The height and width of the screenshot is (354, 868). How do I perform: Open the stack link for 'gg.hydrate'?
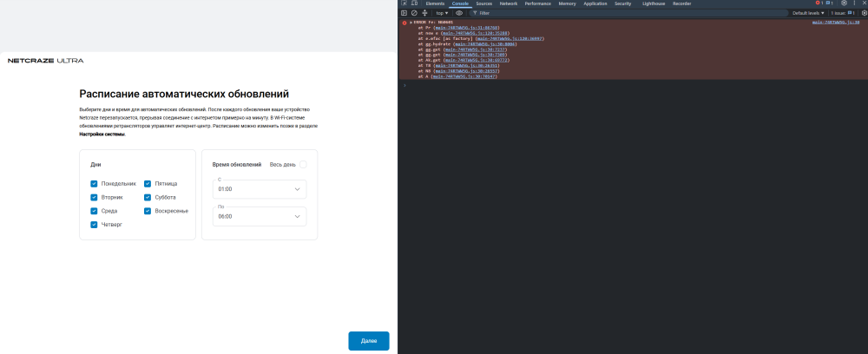(484, 44)
